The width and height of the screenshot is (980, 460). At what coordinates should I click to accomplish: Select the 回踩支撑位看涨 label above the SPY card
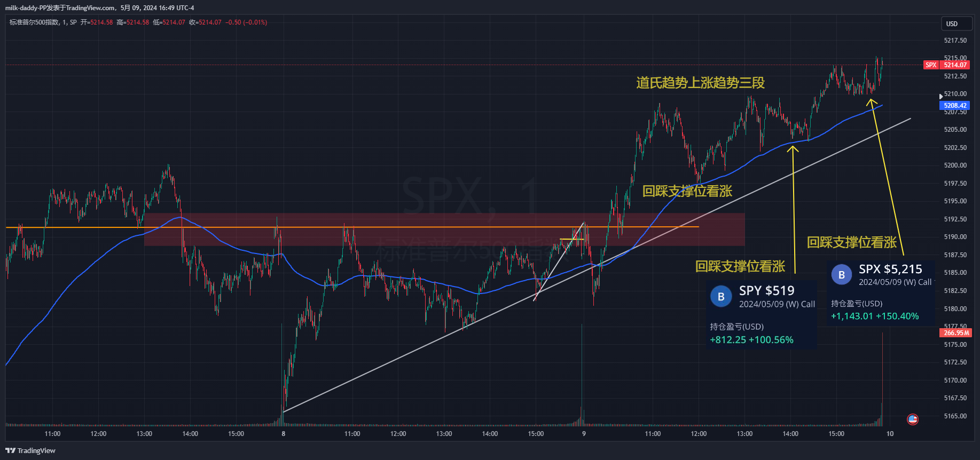click(740, 266)
